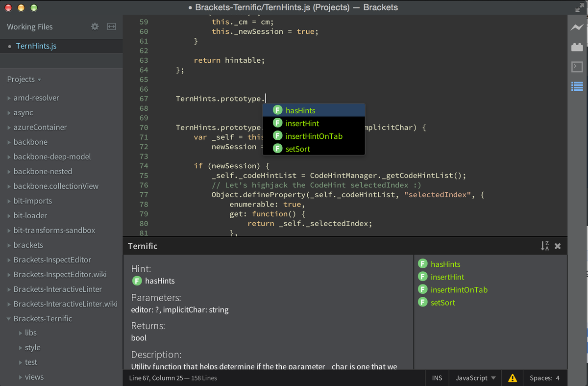The image size is (588, 386).
Task: Click F icon next to insertHintOnTab in Ternific list
Action: point(422,289)
